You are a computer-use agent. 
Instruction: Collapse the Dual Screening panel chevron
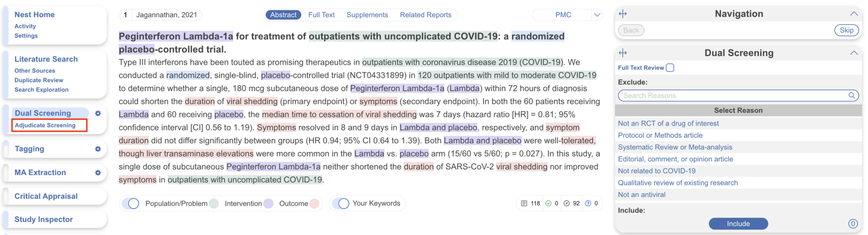coord(854,53)
